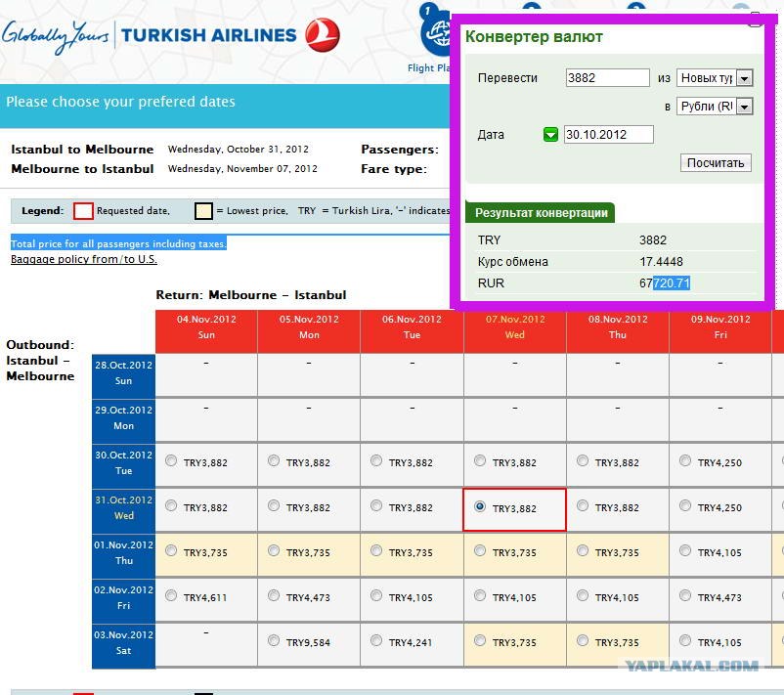
Task: Select 02.Nov outbound, 06.Nov return TRY4,105 radio
Action: tap(376, 595)
